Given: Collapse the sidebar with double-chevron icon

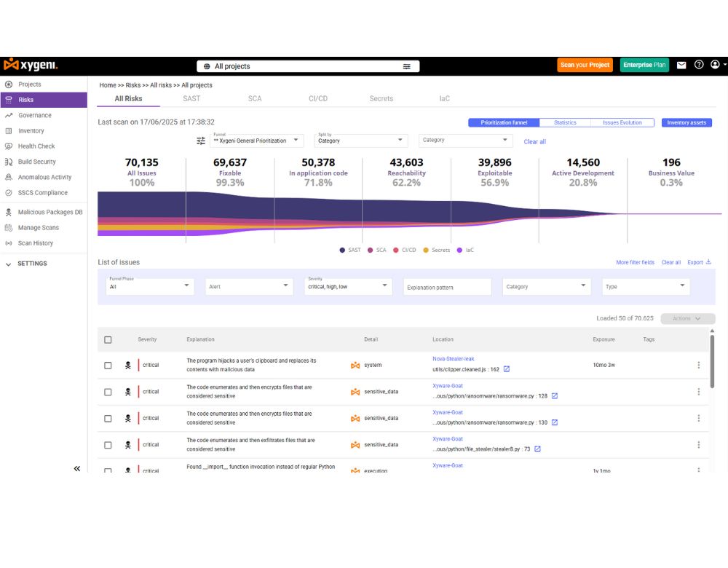Looking at the screenshot, I should (x=77, y=469).
